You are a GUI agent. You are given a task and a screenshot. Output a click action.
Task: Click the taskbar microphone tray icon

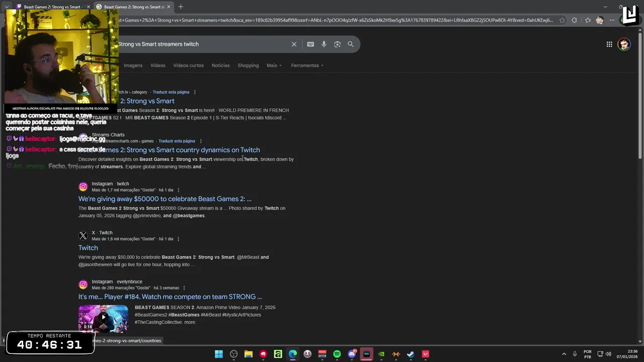575,354
